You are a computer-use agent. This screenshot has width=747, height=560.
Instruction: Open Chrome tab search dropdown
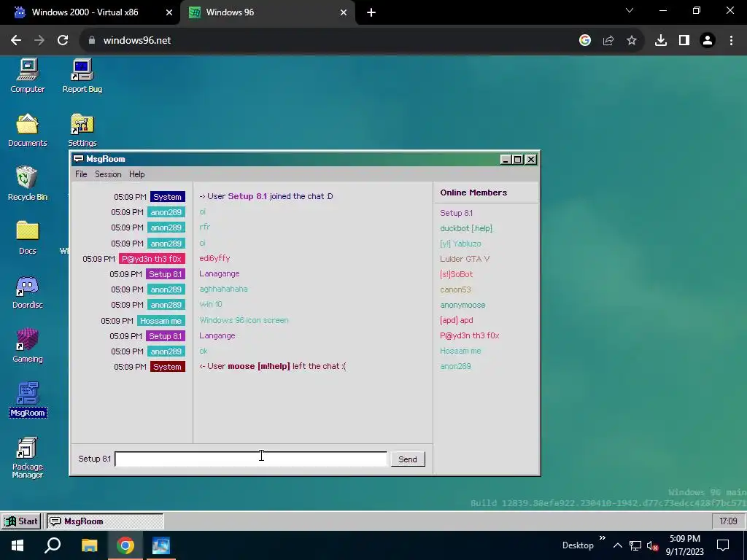tap(630, 10)
